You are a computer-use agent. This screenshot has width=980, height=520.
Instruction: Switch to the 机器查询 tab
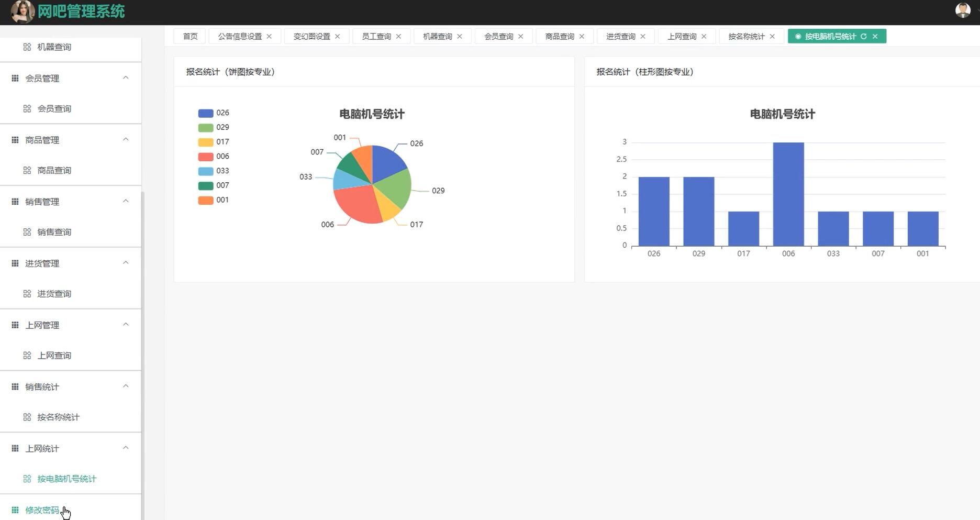(438, 36)
